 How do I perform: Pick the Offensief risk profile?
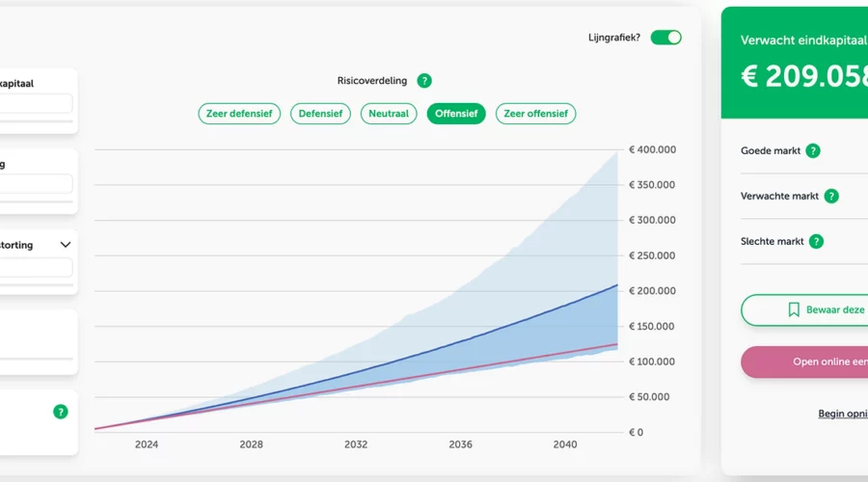click(456, 114)
